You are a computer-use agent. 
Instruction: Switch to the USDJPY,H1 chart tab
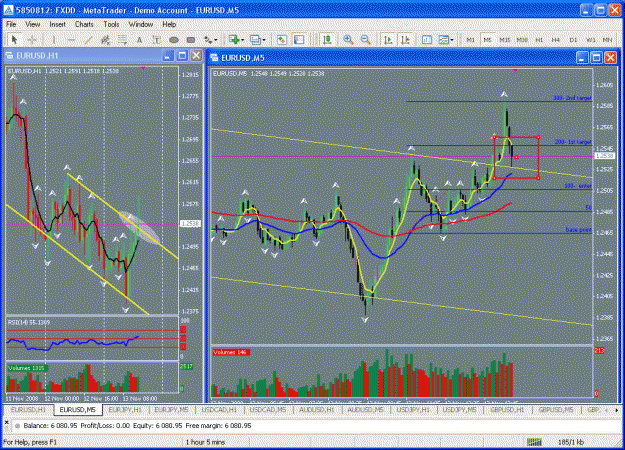point(413,410)
